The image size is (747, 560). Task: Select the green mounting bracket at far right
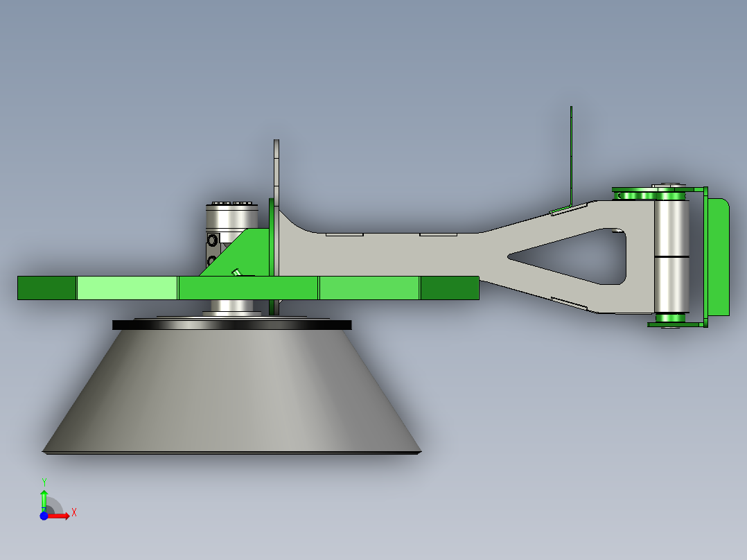(x=718, y=257)
